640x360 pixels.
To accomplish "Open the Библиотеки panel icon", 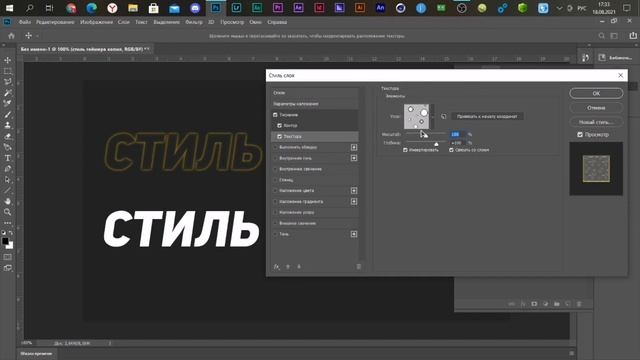I will (x=602, y=58).
